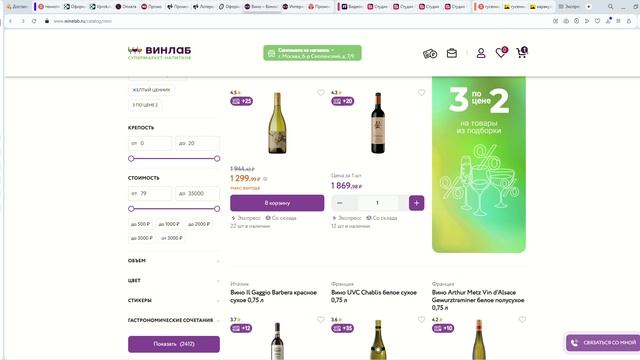Click Стоимость slider right handle
640x360 pixels.
pyautogui.click(x=217, y=209)
